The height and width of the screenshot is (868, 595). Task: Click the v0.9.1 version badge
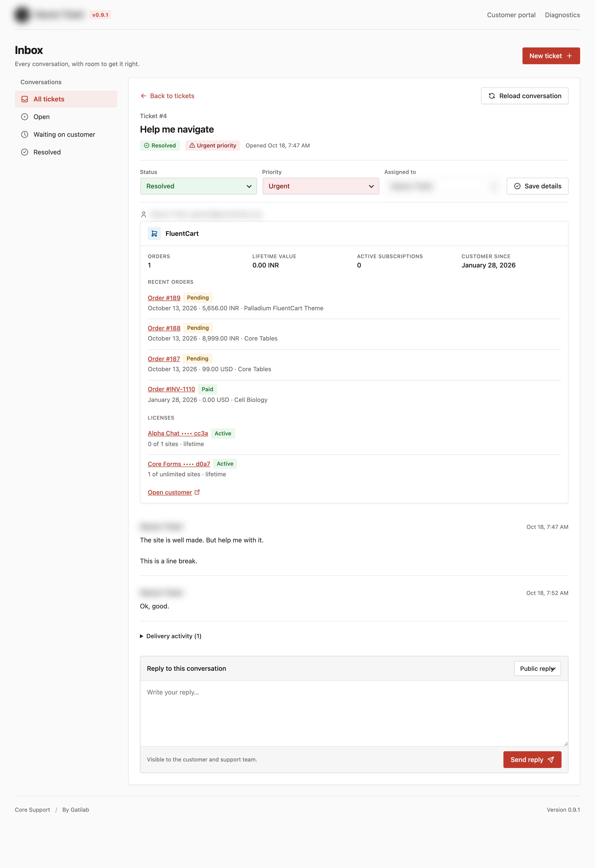click(x=100, y=15)
